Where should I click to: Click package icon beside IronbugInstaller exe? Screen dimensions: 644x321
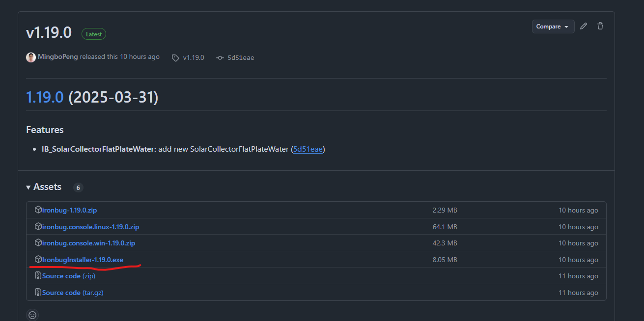tap(38, 259)
